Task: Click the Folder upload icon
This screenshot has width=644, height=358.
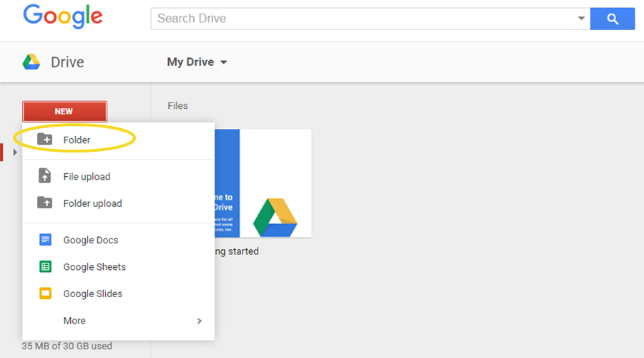Action: tap(45, 203)
